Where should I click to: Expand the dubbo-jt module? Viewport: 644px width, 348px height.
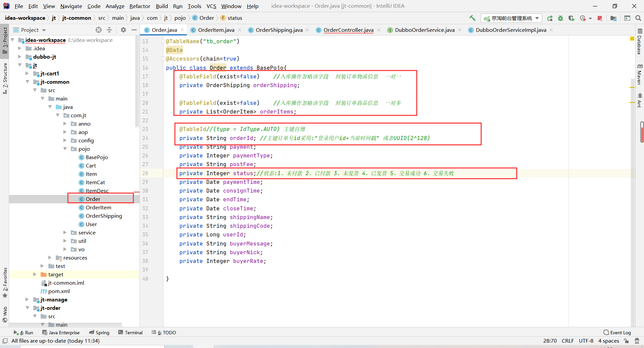click(x=20, y=57)
